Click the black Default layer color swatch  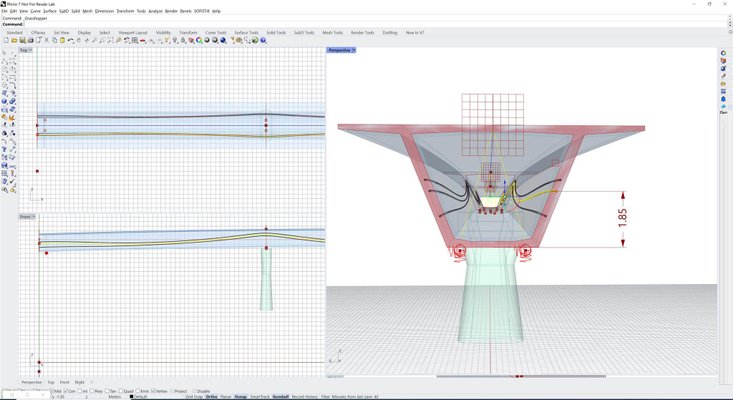click(131, 397)
